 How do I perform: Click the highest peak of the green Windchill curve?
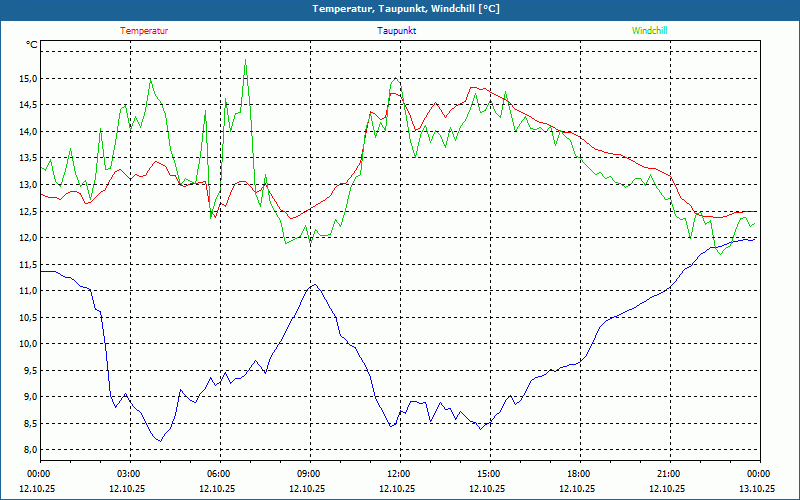coord(245,61)
